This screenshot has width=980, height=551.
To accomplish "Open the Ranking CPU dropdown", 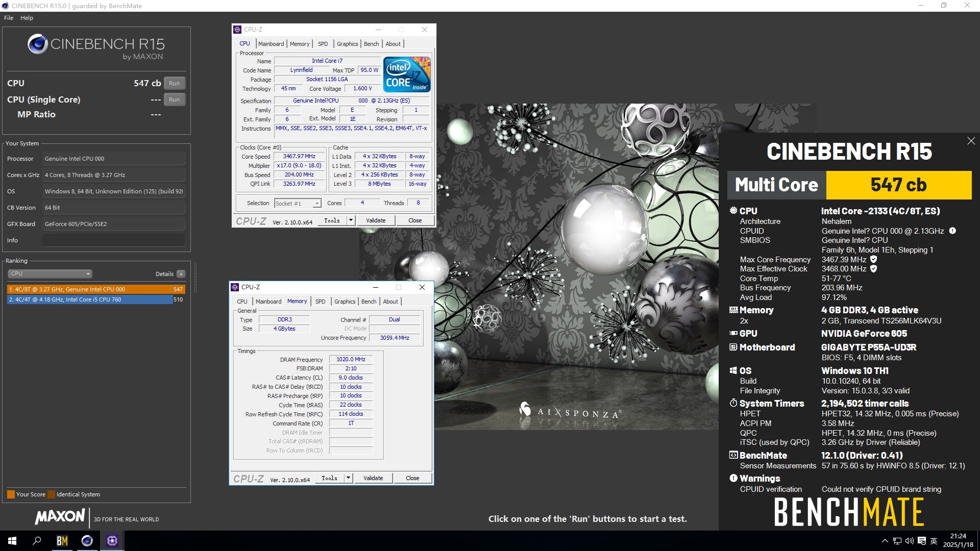I will [x=50, y=273].
